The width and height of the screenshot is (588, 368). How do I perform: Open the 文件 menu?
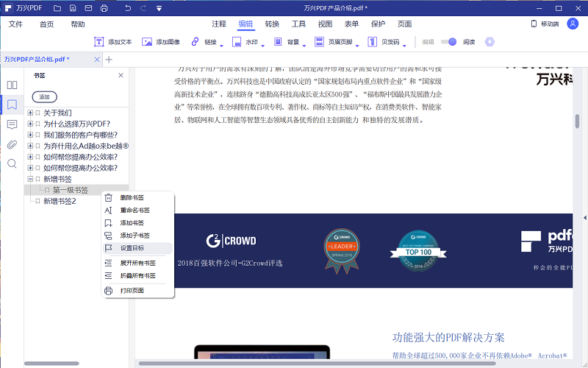[x=15, y=24]
